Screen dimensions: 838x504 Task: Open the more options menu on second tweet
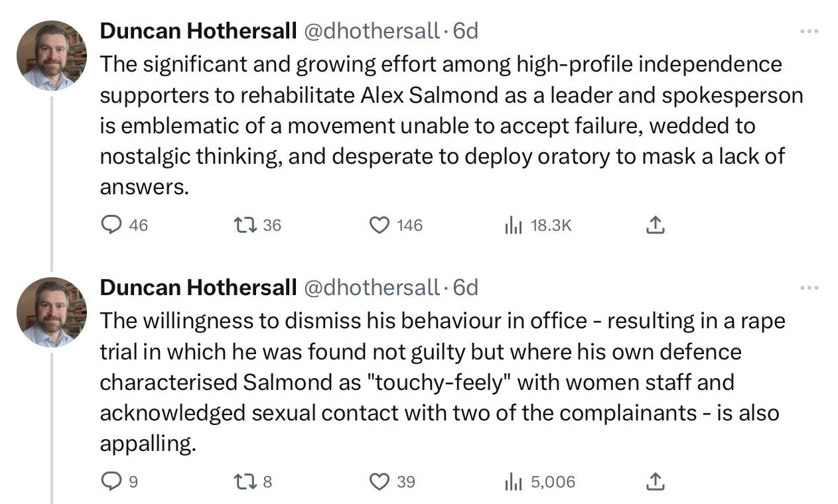pos(809,288)
